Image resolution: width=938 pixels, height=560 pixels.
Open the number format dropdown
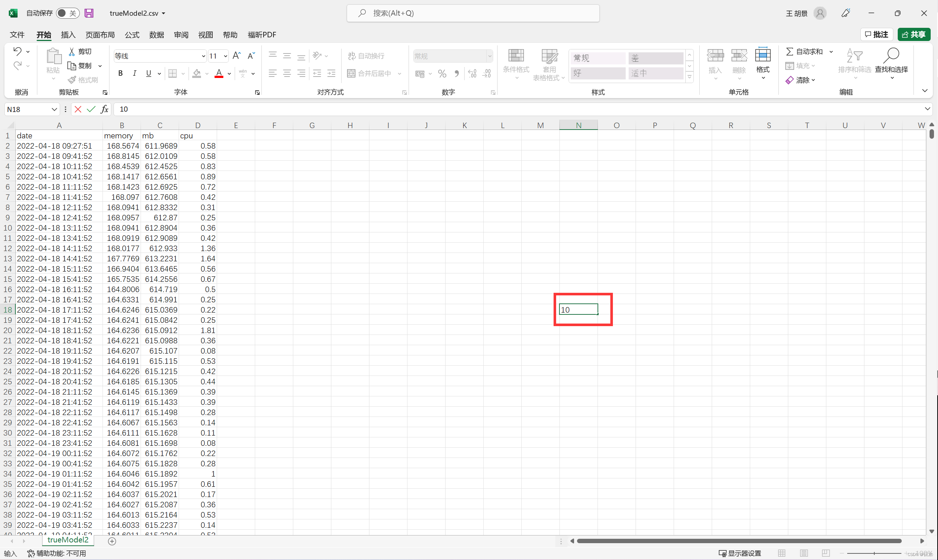490,56
